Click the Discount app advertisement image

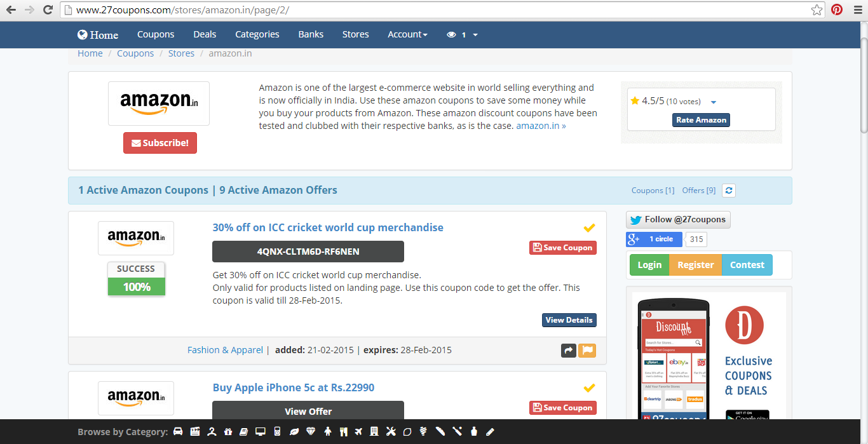pyautogui.click(x=709, y=356)
